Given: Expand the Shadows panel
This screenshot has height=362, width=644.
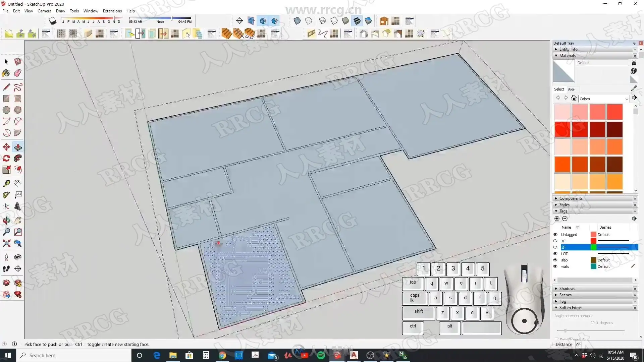Looking at the screenshot, I should 567,289.
